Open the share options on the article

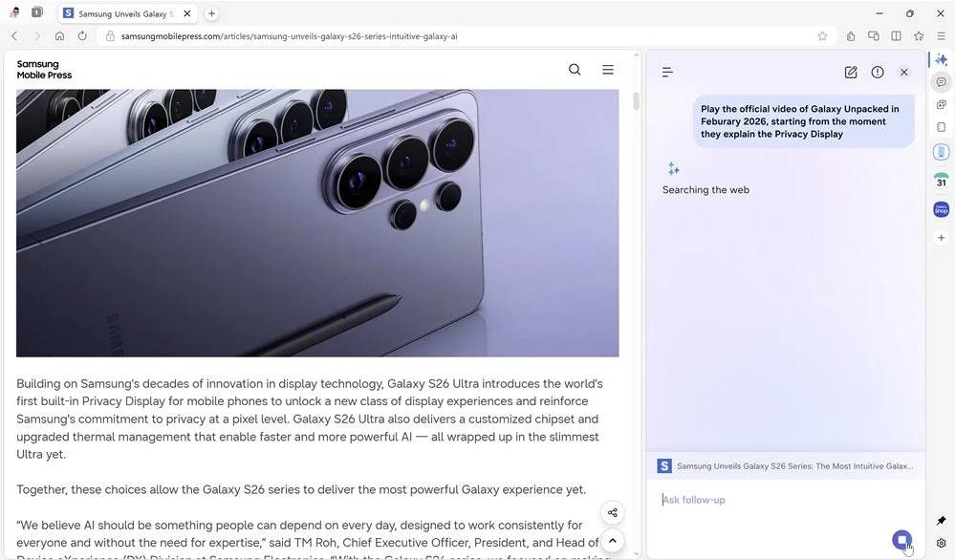coord(612,512)
